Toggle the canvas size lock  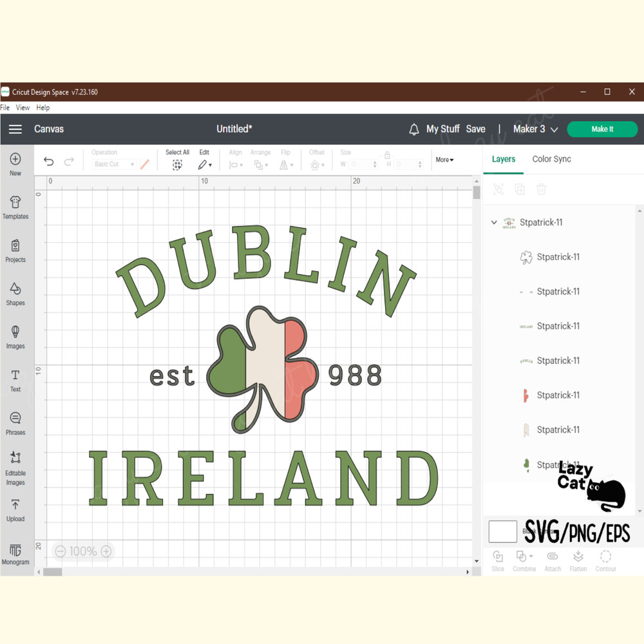point(387,155)
